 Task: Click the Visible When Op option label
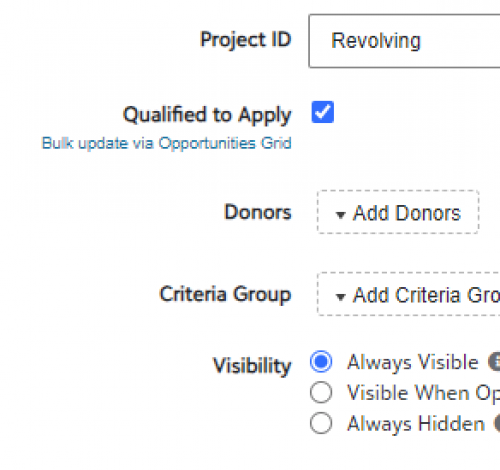[x=423, y=393]
